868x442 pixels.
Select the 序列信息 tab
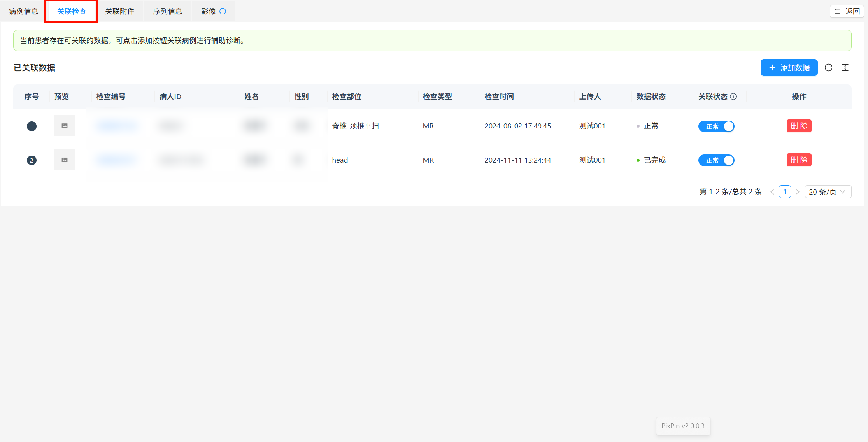pyautogui.click(x=168, y=11)
